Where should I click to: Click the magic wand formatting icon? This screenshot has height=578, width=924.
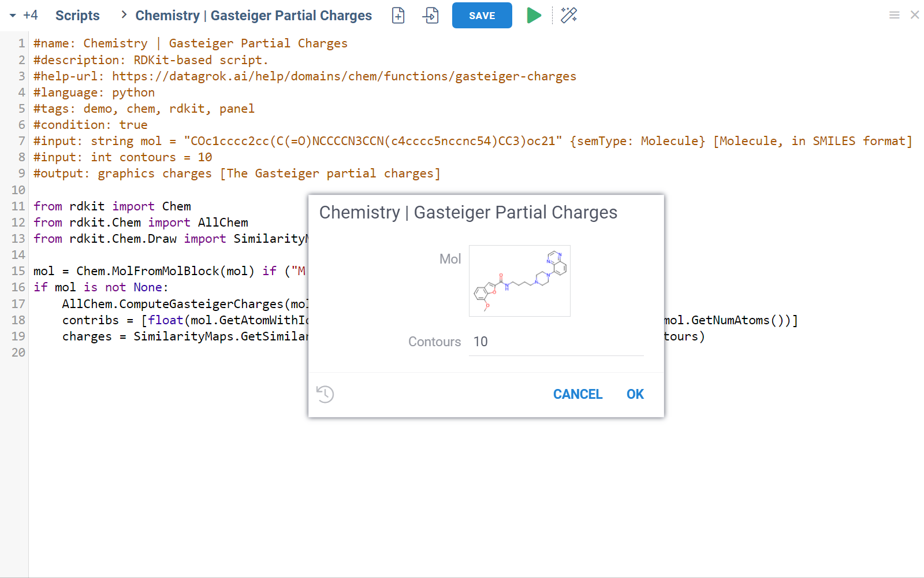[x=569, y=16]
